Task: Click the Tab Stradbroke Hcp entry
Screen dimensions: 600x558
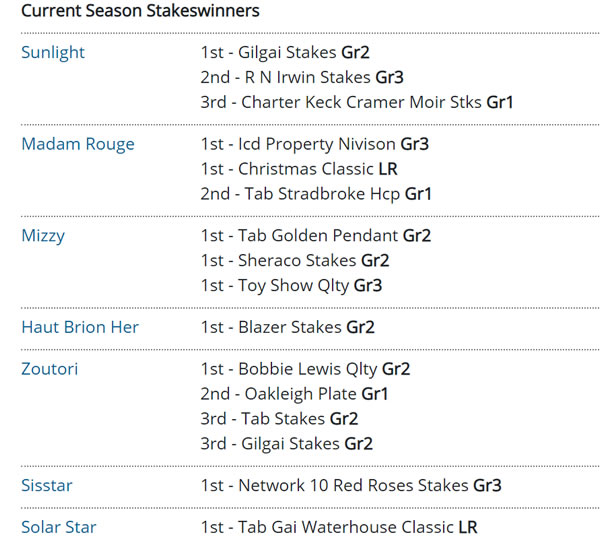Action: [316, 194]
